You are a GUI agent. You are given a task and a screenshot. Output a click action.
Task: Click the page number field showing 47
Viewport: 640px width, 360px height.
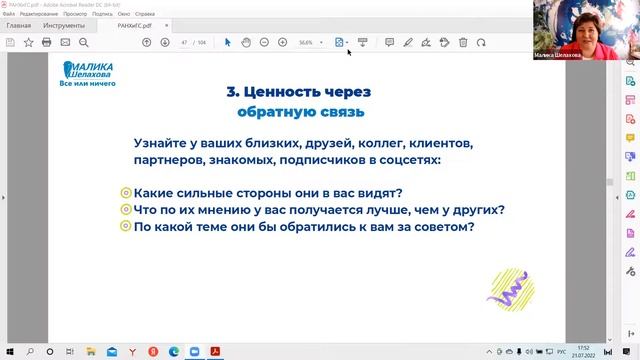(x=184, y=42)
